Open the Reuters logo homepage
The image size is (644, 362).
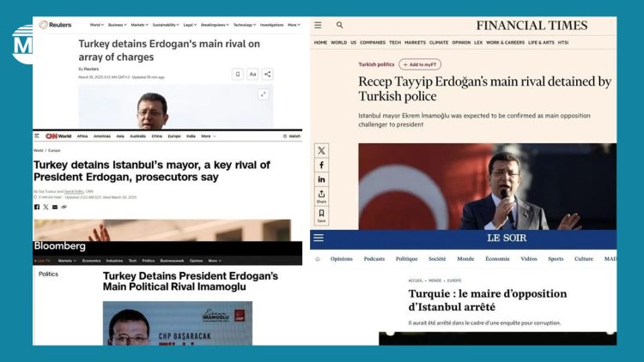56,25
